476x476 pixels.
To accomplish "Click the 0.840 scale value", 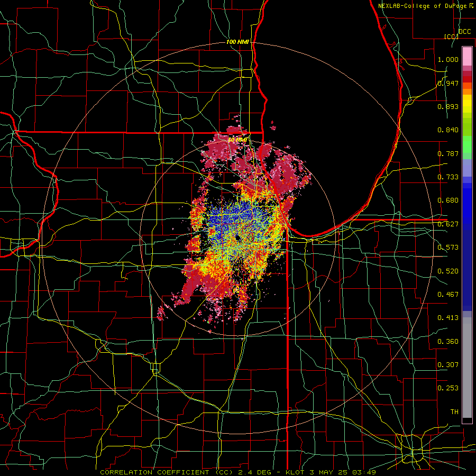I will 448,130.
